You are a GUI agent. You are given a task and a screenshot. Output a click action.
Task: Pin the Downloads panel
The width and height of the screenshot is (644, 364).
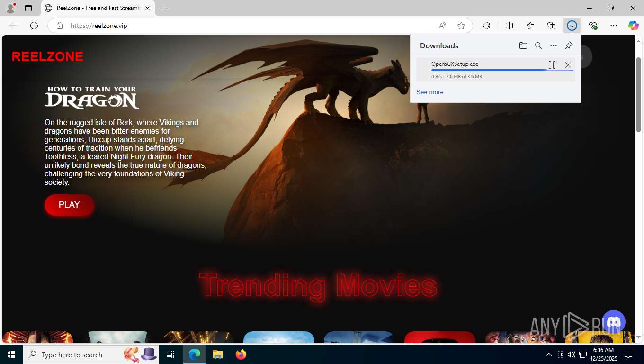click(569, 45)
